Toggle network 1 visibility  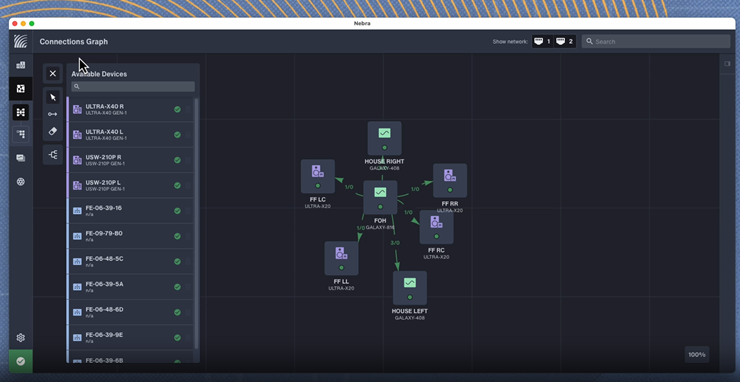[x=543, y=42]
